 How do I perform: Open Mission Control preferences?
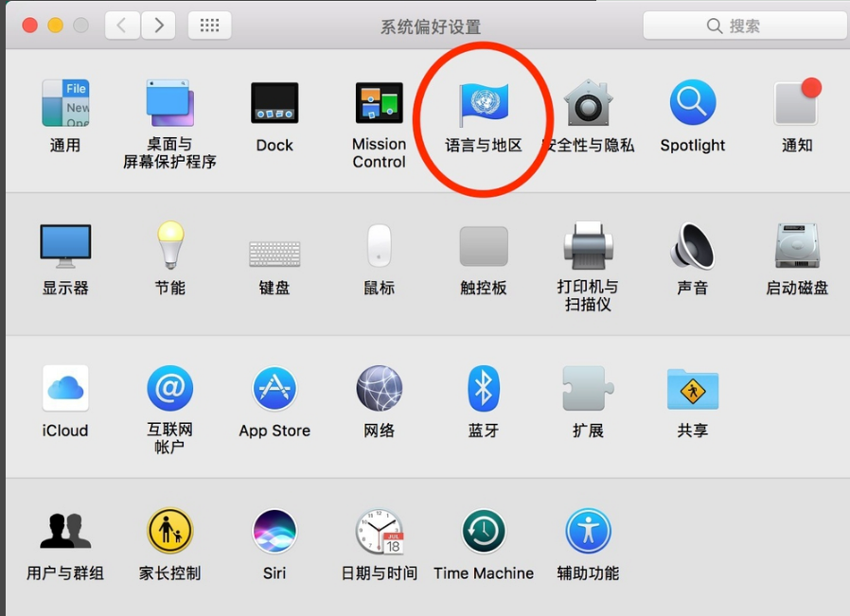coord(378,104)
